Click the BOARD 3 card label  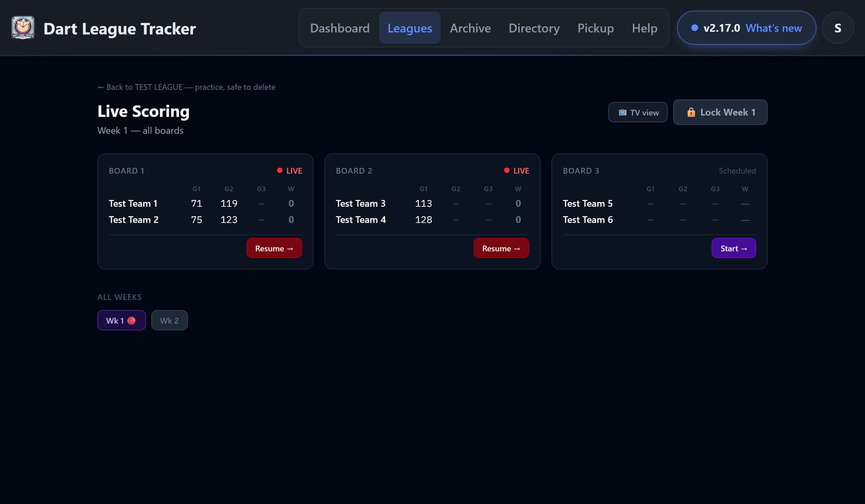[581, 171]
